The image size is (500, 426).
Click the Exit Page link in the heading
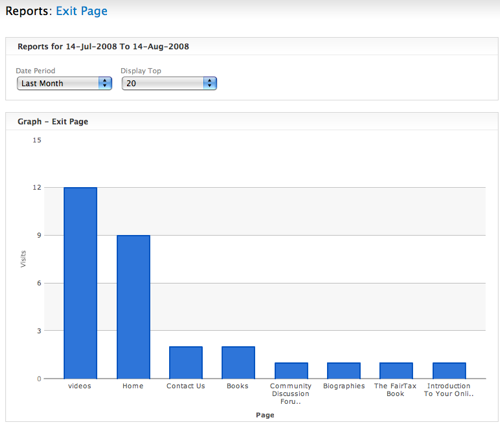tap(82, 11)
